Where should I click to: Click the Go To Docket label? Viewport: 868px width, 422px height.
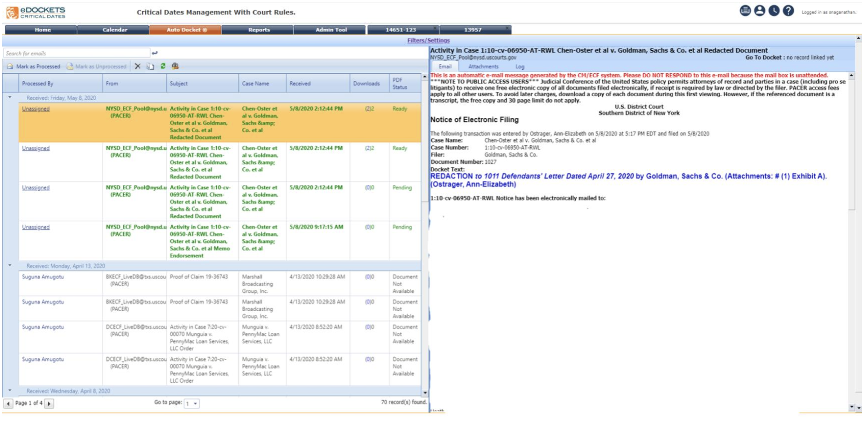tap(765, 57)
